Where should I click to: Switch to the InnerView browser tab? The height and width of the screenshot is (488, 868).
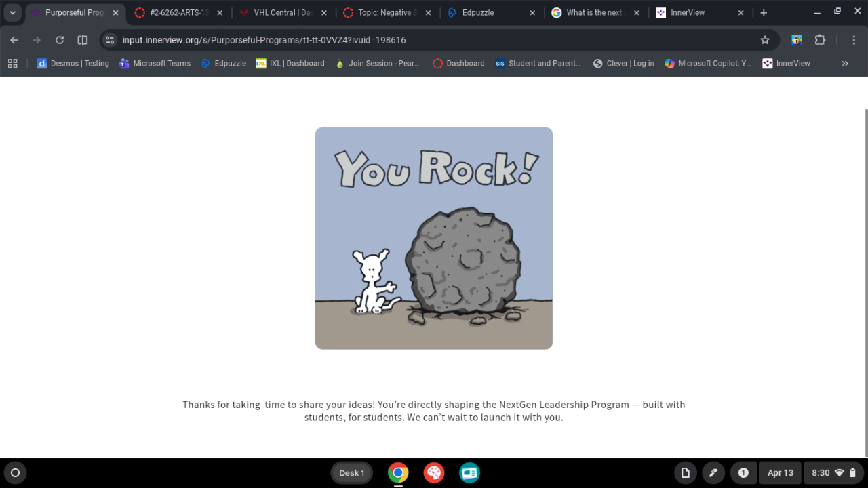pos(701,13)
